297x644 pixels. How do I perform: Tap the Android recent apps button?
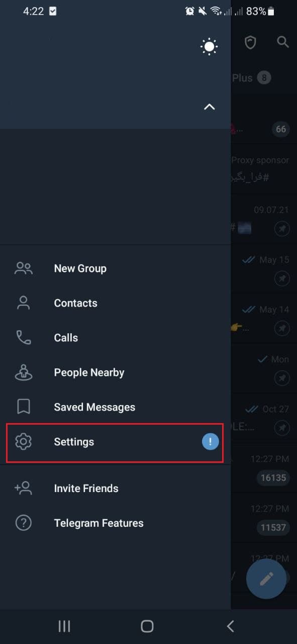coord(64,626)
